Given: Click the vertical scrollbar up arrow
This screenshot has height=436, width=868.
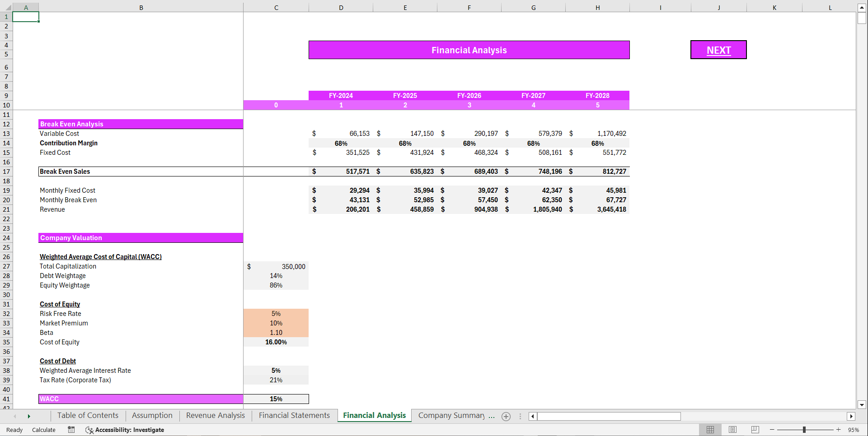Looking at the screenshot, I should [x=862, y=7].
